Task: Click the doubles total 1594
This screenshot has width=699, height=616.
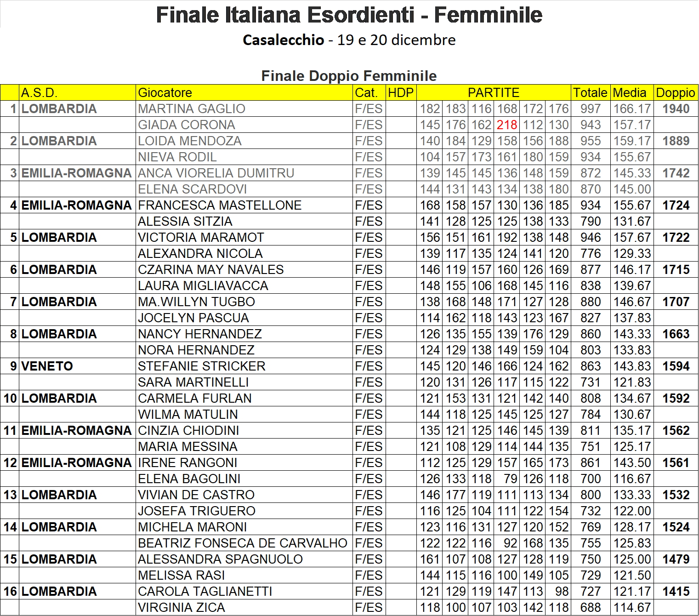Action: pos(676,366)
